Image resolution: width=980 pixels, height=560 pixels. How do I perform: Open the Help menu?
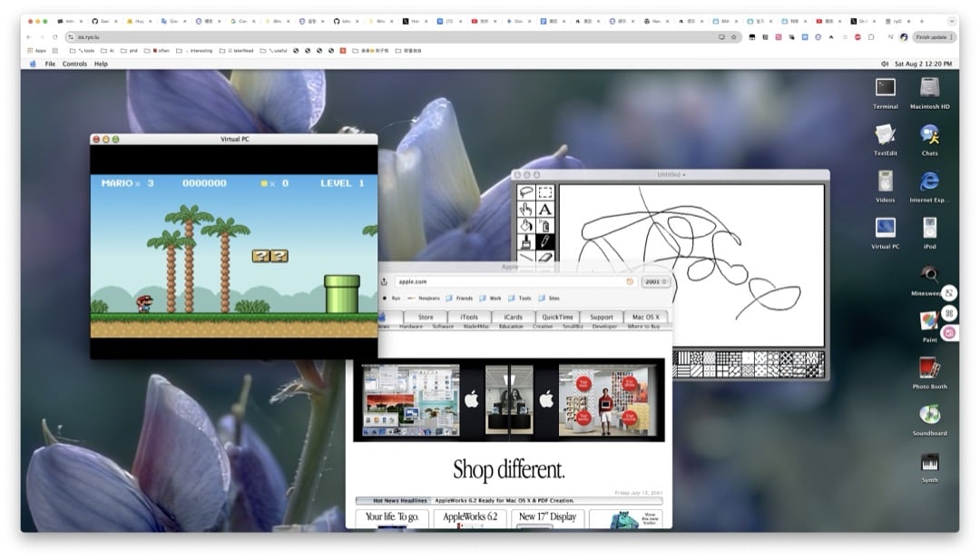[x=101, y=64]
